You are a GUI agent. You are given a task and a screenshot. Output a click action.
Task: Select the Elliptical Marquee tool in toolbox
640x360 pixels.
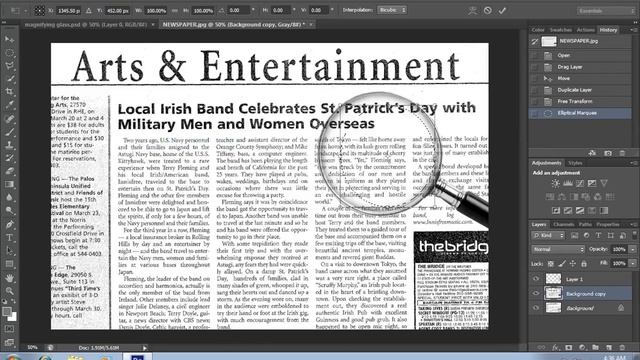click(x=9, y=53)
